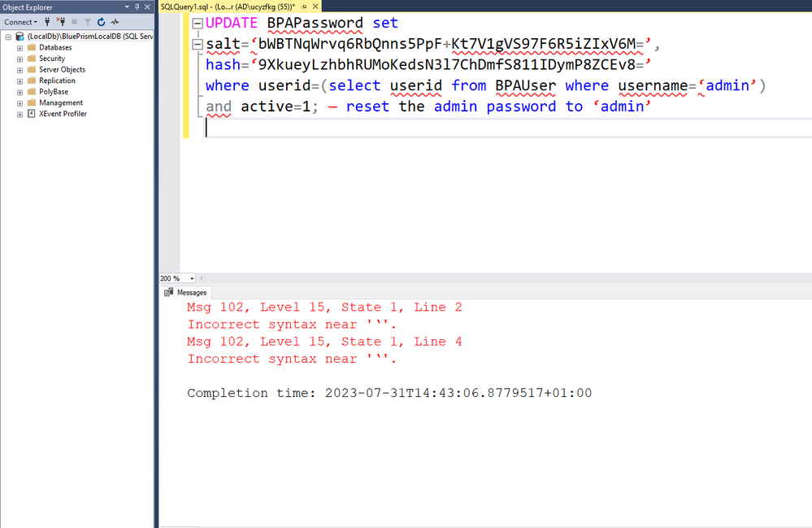Expand the Databases folder
The image size is (812, 528).
pyautogui.click(x=20, y=48)
